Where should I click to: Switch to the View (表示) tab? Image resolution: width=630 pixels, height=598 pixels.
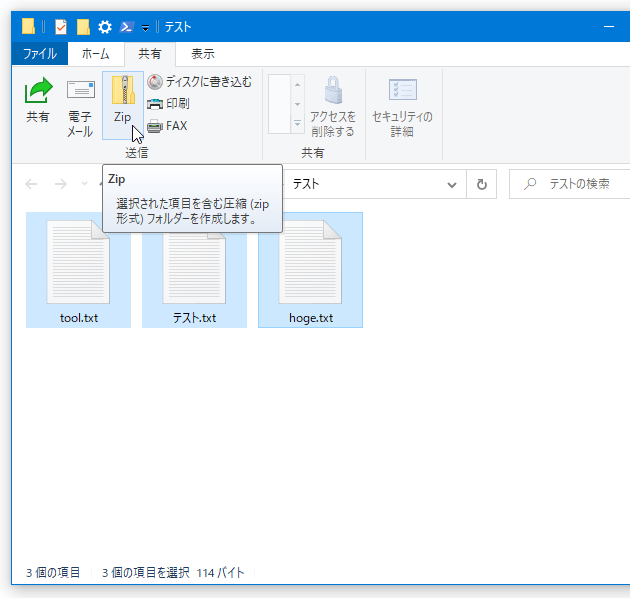click(203, 53)
